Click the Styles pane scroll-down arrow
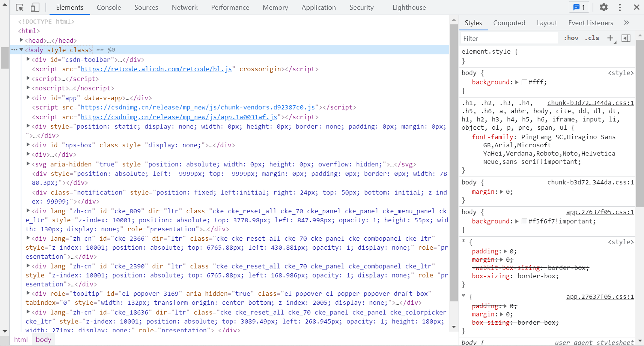Image resolution: width=644 pixels, height=346 pixels. (x=640, y=341)
